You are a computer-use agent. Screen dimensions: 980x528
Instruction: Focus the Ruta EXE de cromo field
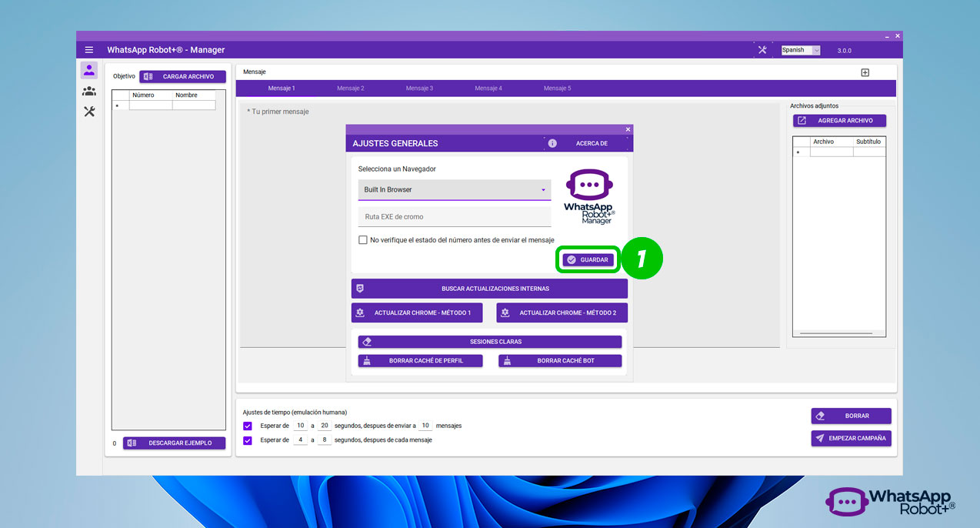(455, 217)
